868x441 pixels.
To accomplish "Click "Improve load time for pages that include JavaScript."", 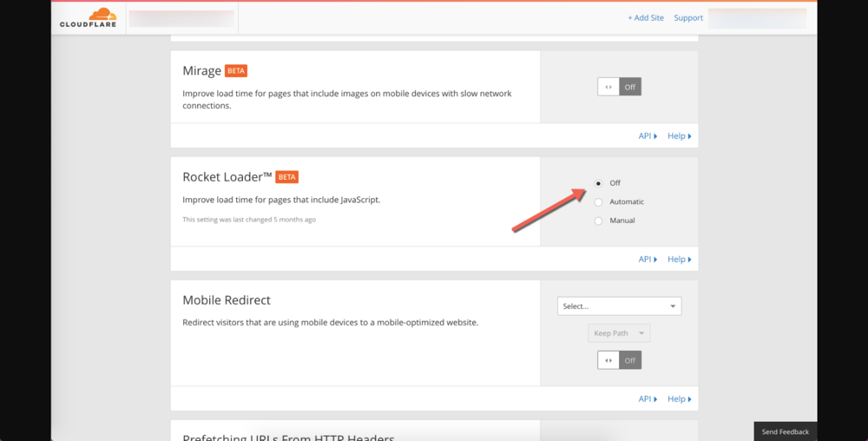I will [x=281, y=200].
